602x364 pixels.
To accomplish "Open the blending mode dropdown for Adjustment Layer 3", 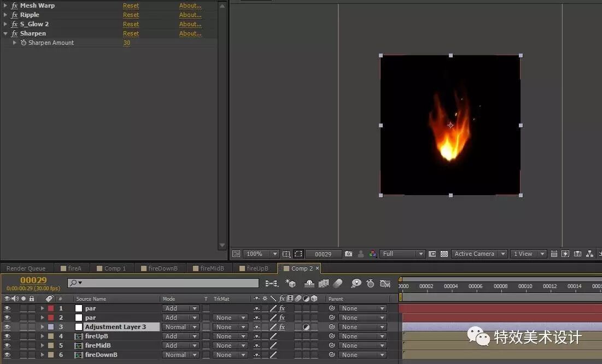I will pyautogui.click(x=180, y=326).
